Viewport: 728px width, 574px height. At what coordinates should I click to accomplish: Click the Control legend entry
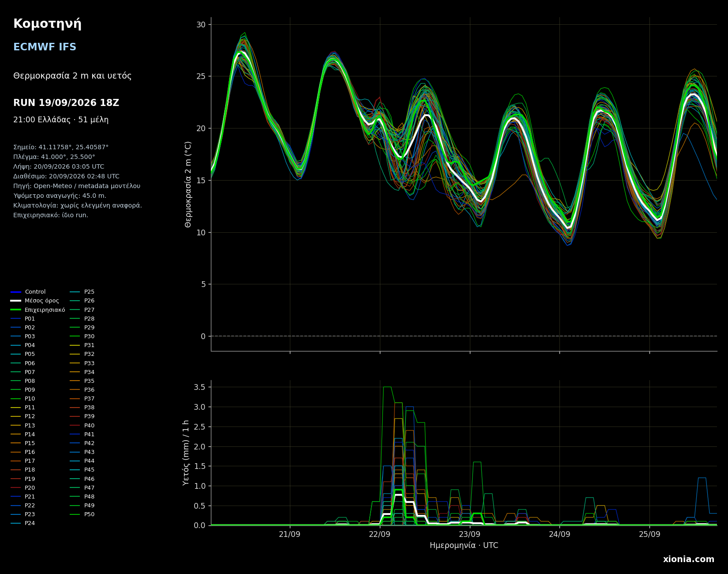point(28,292)
